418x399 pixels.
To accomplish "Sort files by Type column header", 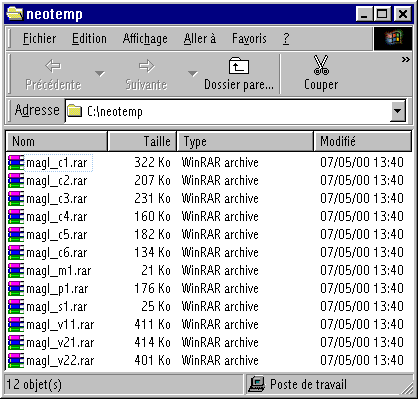I will click(x=245, y=141).
